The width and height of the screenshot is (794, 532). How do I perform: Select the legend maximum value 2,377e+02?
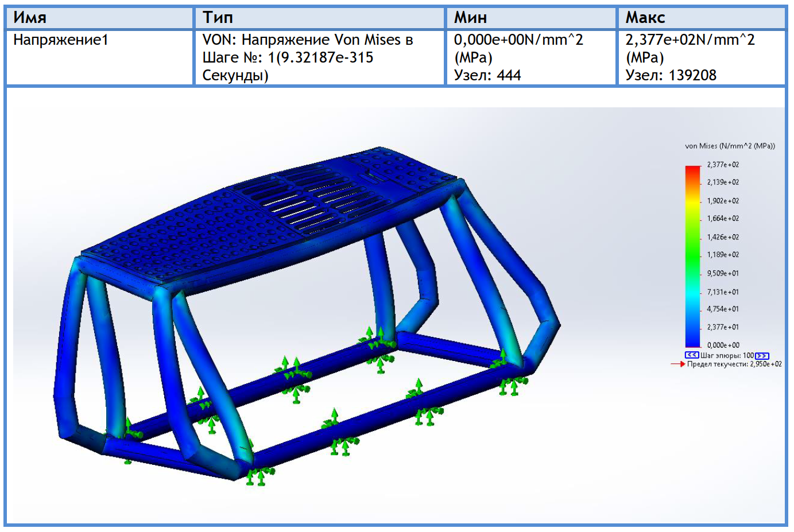[723, 165]
